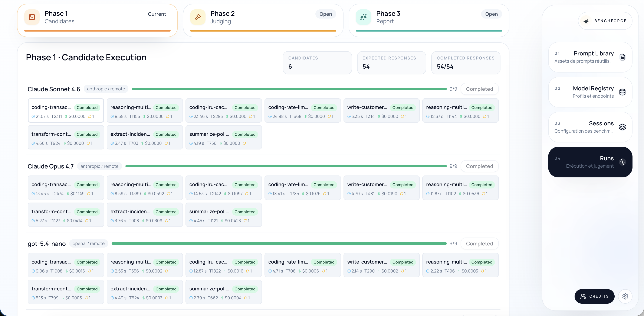Click gpt-5.4-nano progress bar
Image resolution: width=644 pixels, height=316 pixels.
(279, 244)
